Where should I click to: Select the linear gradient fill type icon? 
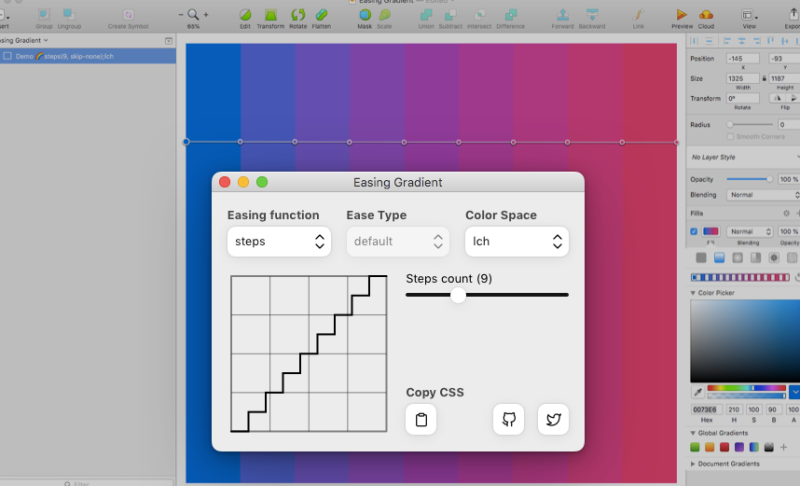[x=719, y=258]
